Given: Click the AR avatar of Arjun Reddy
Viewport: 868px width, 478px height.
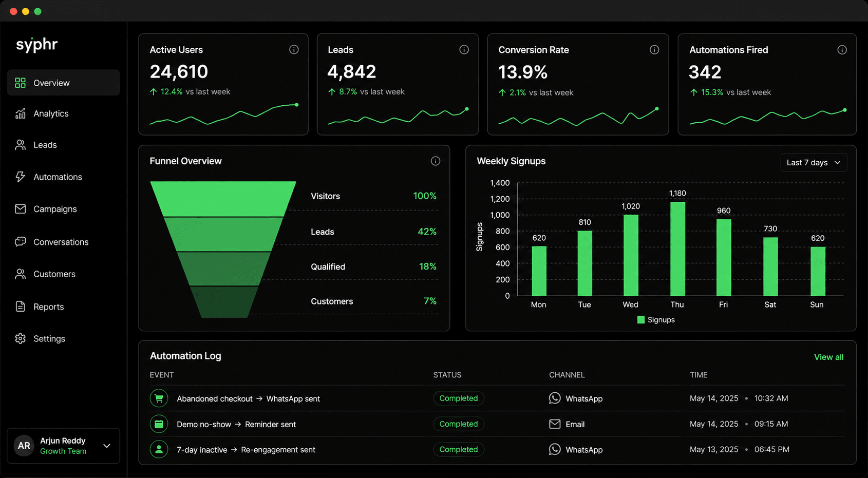Looking at the screenshot, I should (24, 446).
